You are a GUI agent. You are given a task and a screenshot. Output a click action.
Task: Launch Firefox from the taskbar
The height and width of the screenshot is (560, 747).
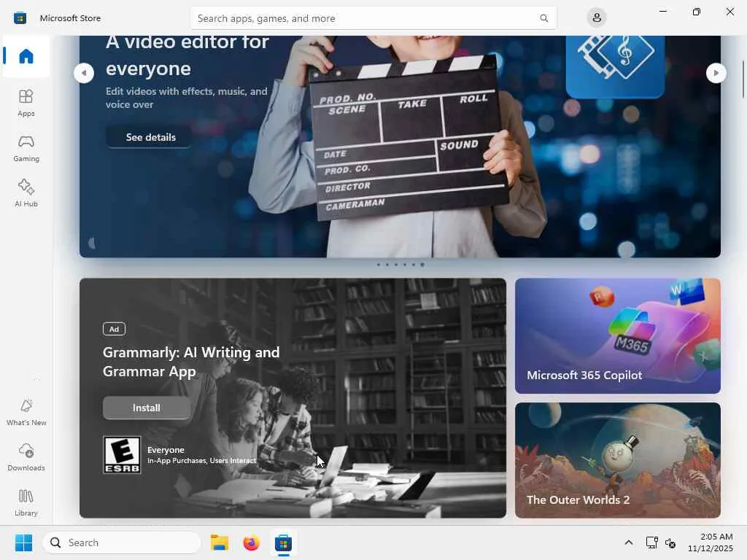coord(251,542)
